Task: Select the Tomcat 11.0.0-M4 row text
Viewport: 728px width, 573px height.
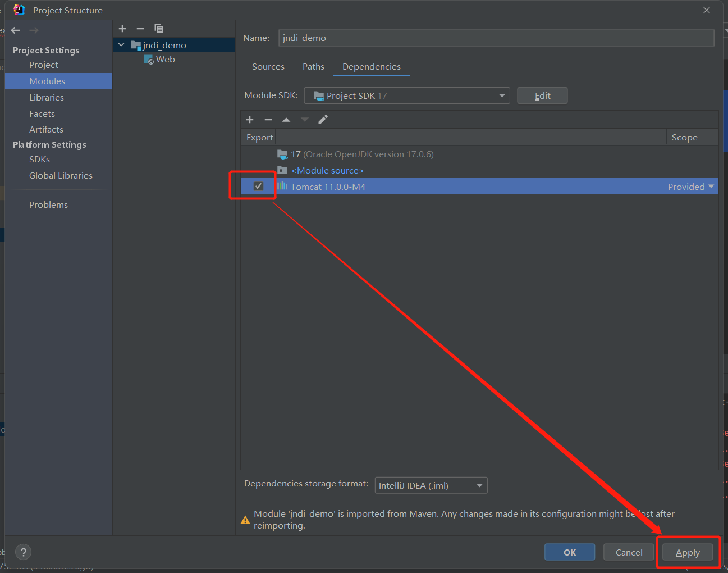Action: 328,187
